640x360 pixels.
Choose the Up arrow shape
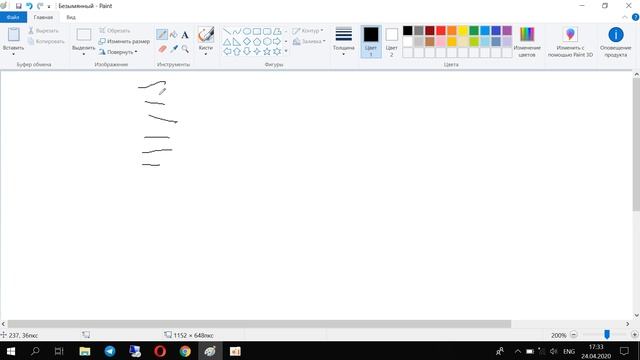237,51
